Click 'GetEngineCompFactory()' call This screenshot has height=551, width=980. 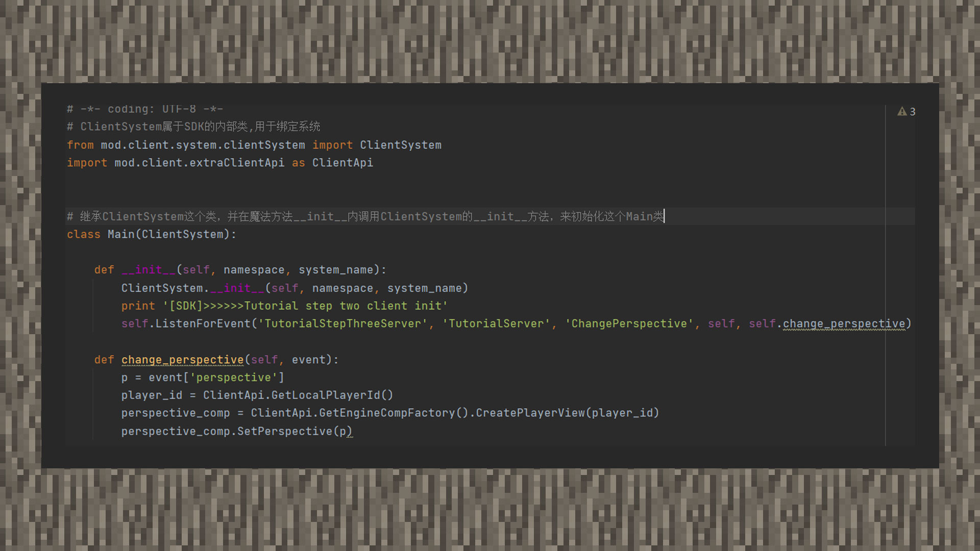[x=394, y=413]
